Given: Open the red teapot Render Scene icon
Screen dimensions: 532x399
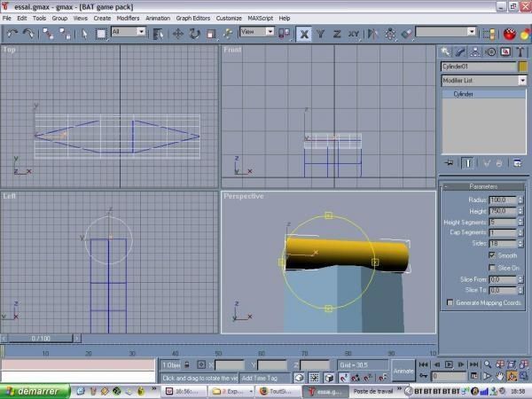Looking at the screenshot, I should click(509, 34).
